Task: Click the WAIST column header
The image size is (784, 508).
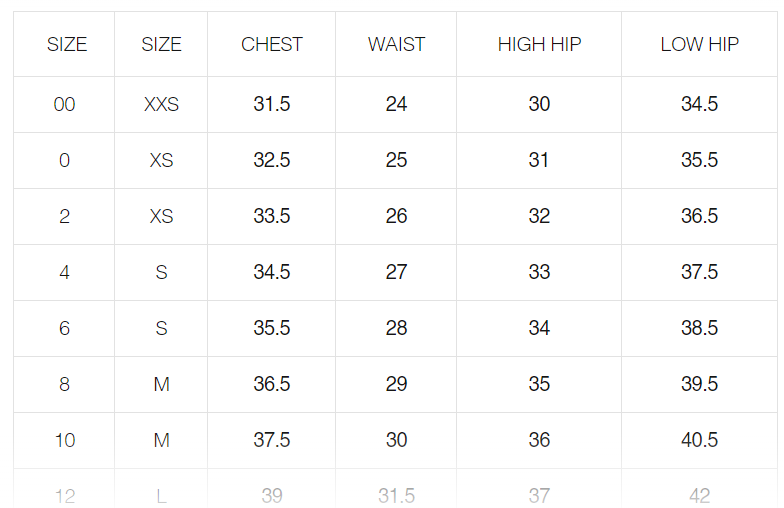Action: (396, 45)
